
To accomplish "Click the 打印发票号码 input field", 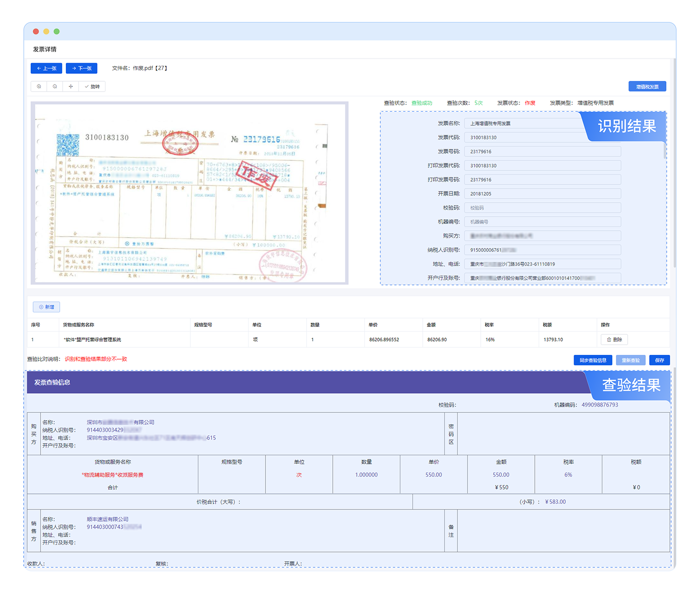I will [x=543, y=179].
